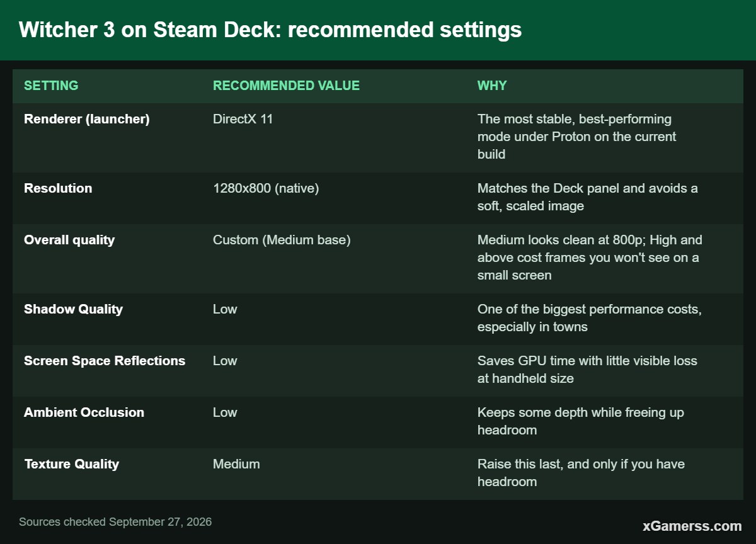Select the 'Texture Quality' setting label
Screen dimensions: 756x544
(71, 464)
